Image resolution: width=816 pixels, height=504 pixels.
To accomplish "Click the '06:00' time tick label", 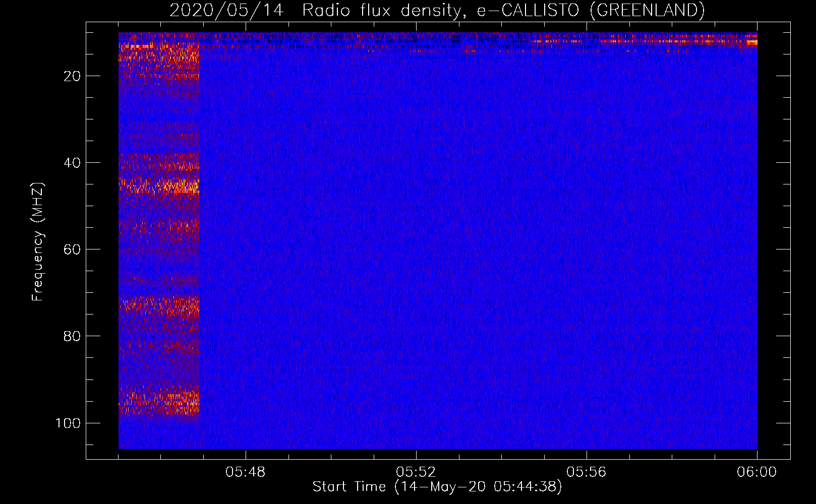I will (x=757, y=472).
